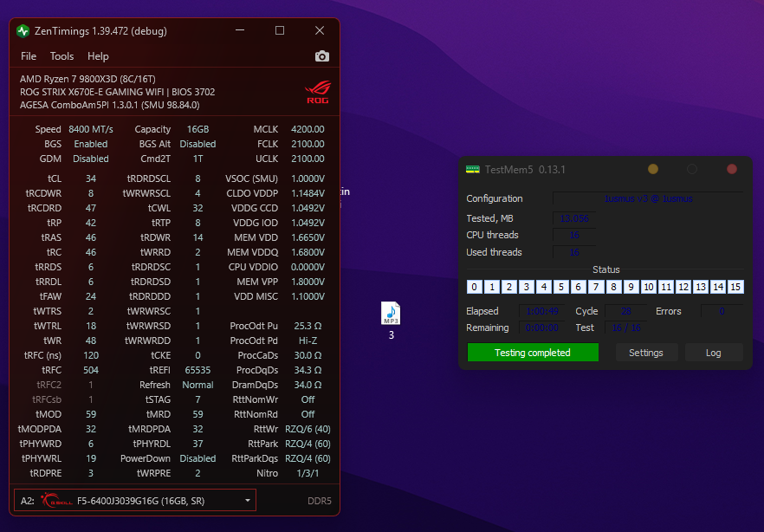
Task: Click the MCLK value 4200.00
Action: (308, 129)
